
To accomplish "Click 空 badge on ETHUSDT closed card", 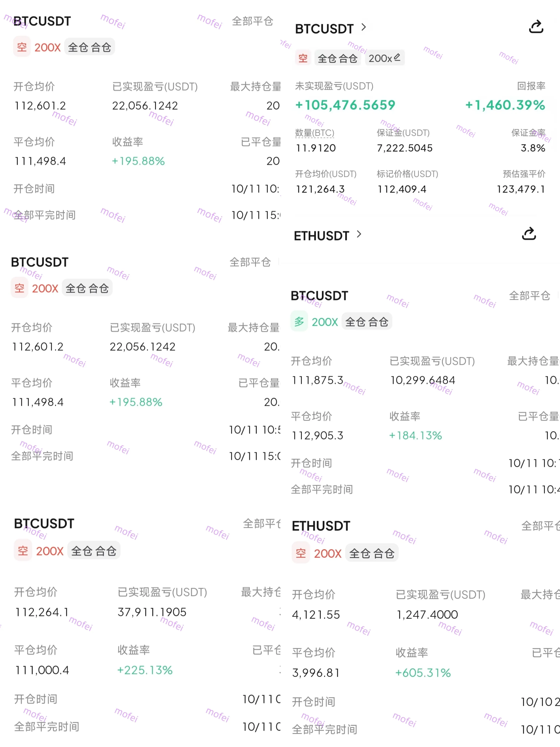I will (301, 553).
